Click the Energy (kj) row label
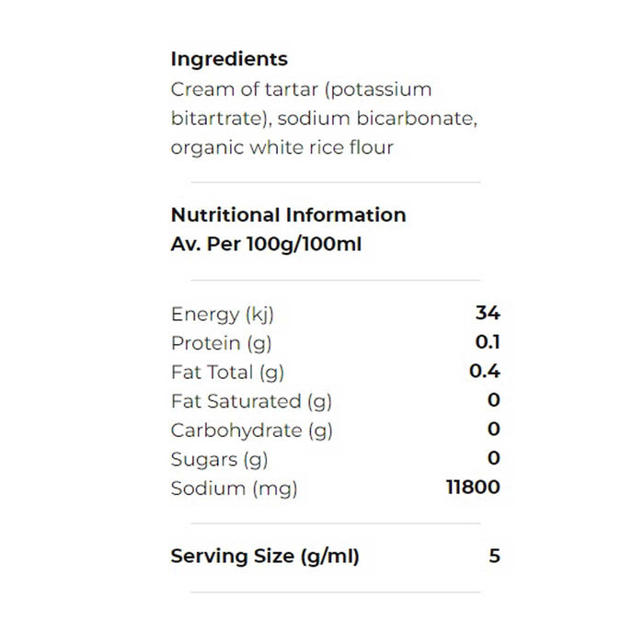Screen dimensions: 644x644 223,315
